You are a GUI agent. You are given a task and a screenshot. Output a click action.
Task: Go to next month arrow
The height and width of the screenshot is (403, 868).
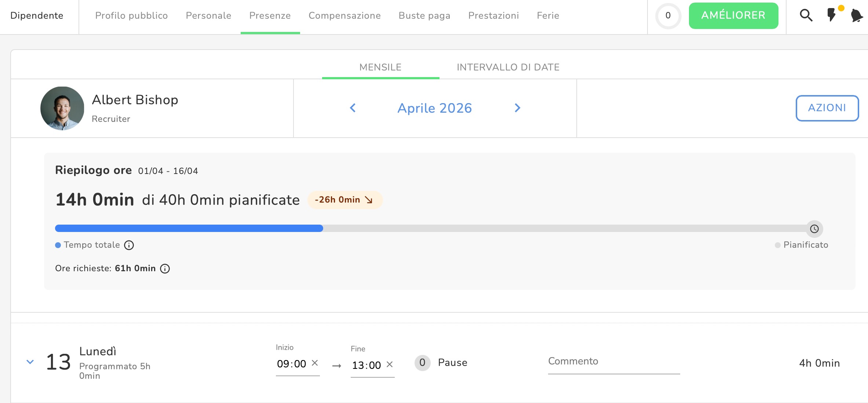pos(517,108)
